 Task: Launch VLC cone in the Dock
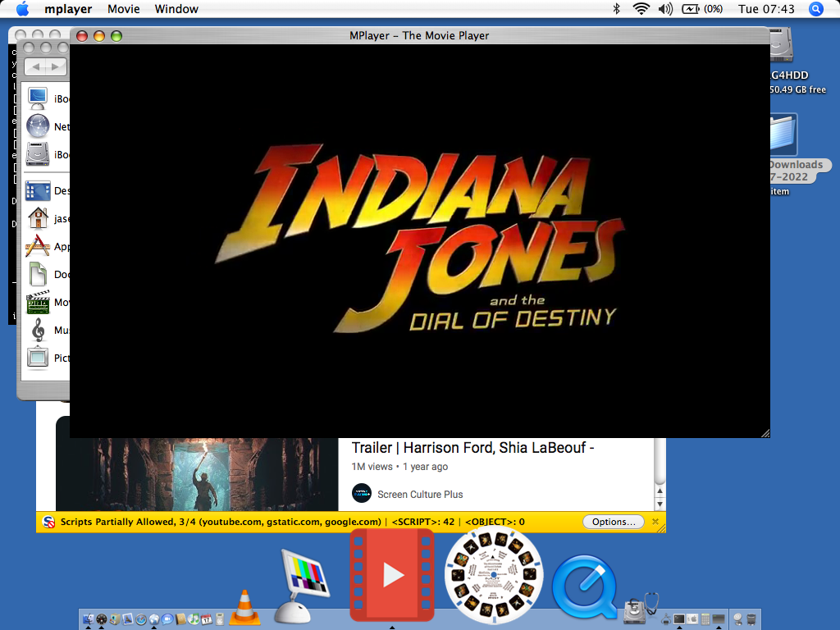coord(244,607)
